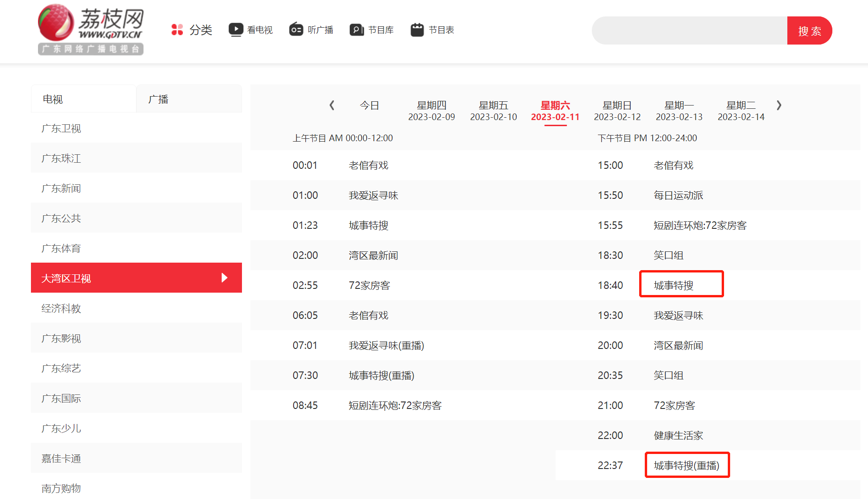The image size is (868, 499).
Task: Open the 节目库 library icon
Action: pyautogui.click(x=356, y=30)
